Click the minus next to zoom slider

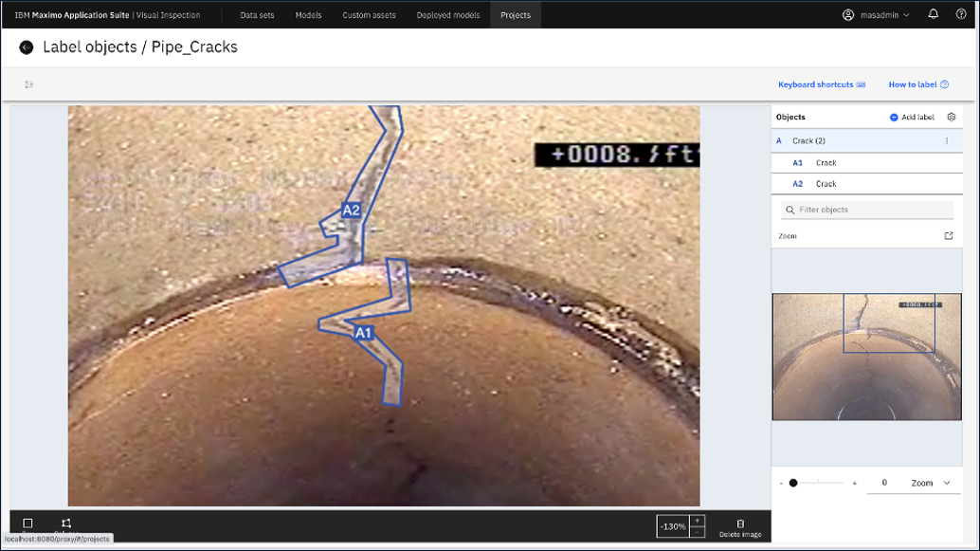[x=781, y=483]
